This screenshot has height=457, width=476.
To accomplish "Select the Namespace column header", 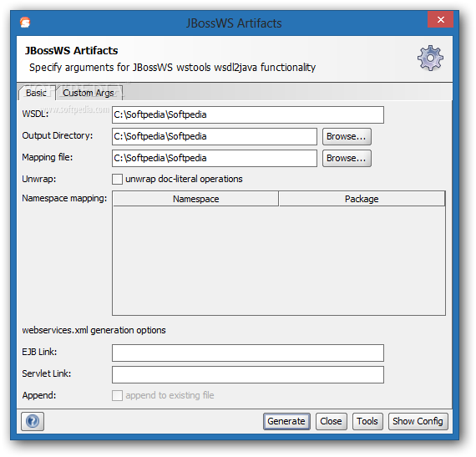I will click(195, 199).
